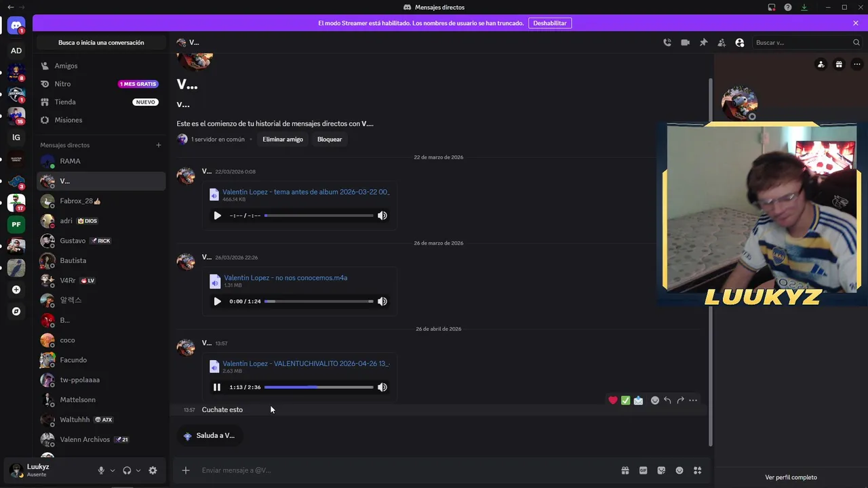Open the add reaction picker on the message
868x488 pixels.
click(655, 401)
